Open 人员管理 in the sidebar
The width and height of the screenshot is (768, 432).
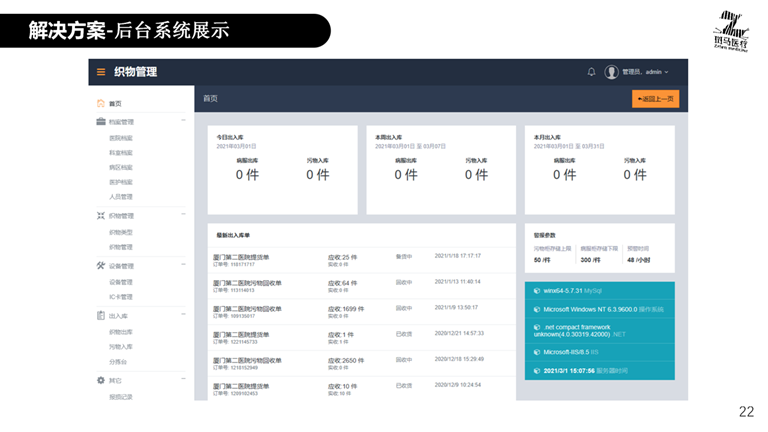(x=120, y=197)
